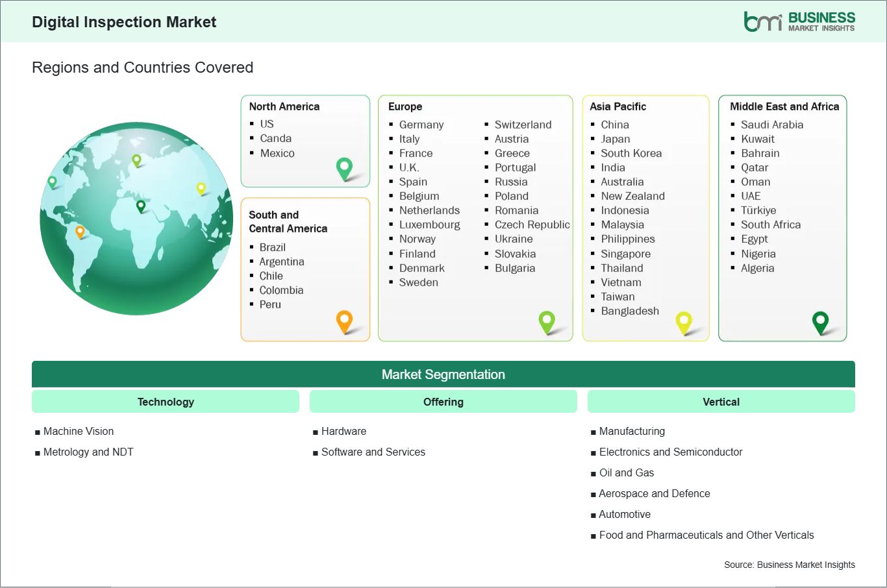Image resolution: width=887 pixels, height=588 pixels.
Task: Click the Digital Inspection Market title
Action: (124, 22)
